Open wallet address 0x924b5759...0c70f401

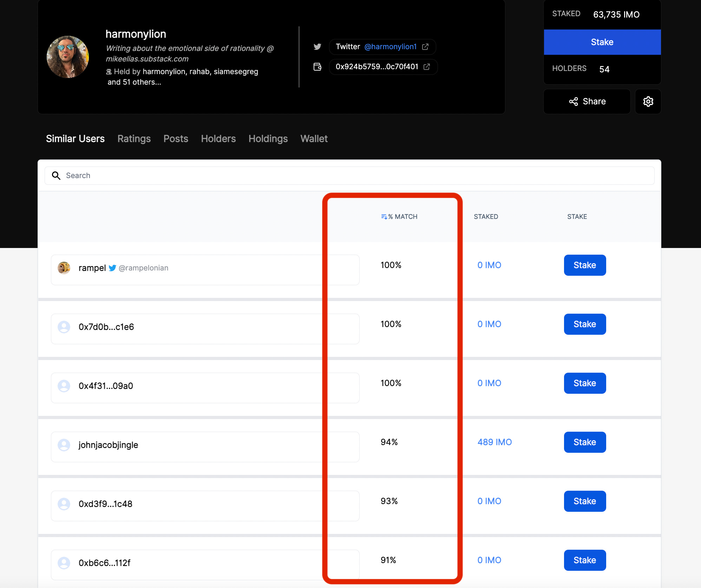pos(377,67)
